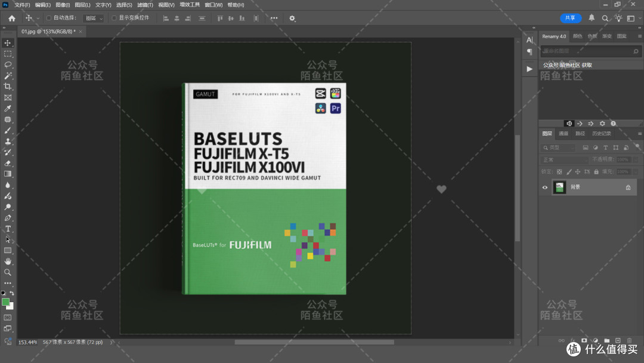
Task: Open the search icon near Share
Action: pos(605,18)
